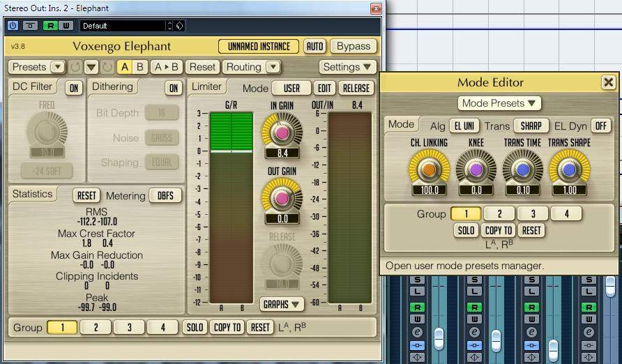Toggle the DC Filter ON switch
The image size is (622, 364).
[x=73, y=88]
